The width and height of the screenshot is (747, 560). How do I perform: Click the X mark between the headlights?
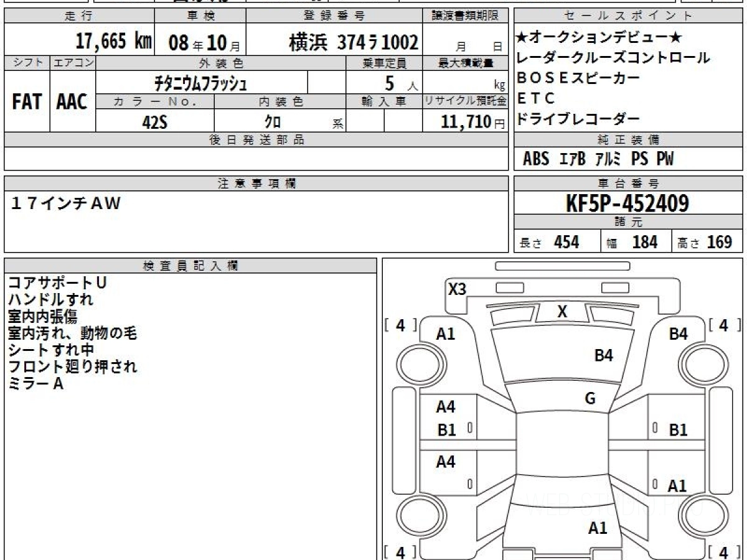point(563,312)
